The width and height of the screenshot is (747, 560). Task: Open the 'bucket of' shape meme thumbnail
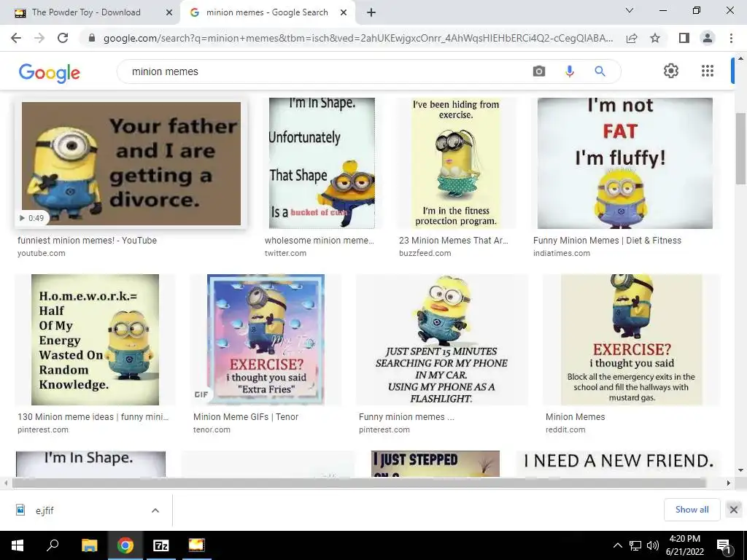click(x=322, y=163)
